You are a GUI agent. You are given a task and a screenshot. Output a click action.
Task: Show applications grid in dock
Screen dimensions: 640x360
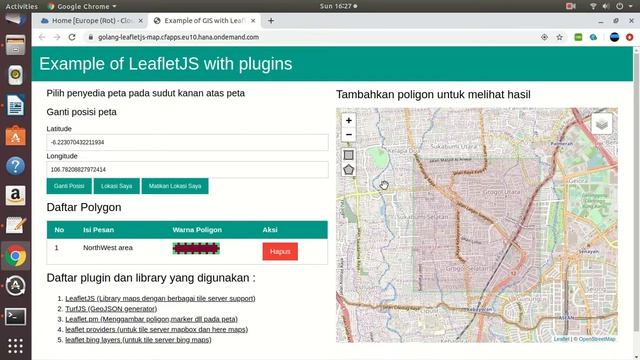16,346
